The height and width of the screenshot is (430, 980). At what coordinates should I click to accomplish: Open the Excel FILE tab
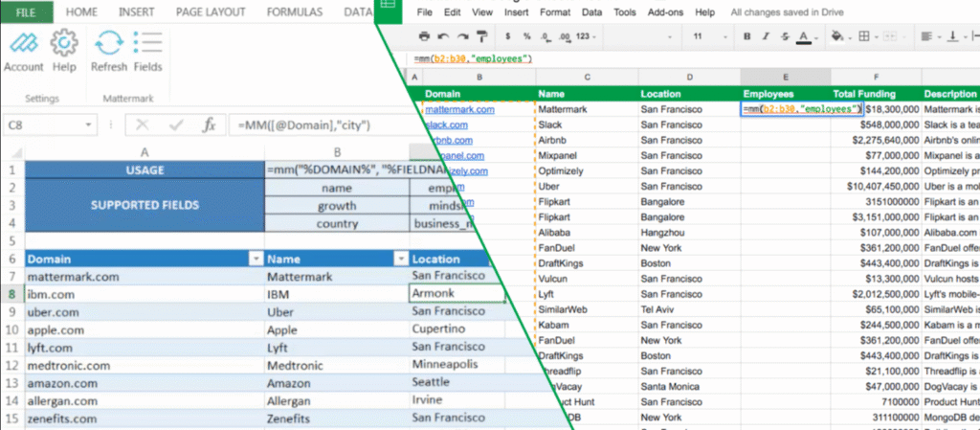[x=26, y=11]
